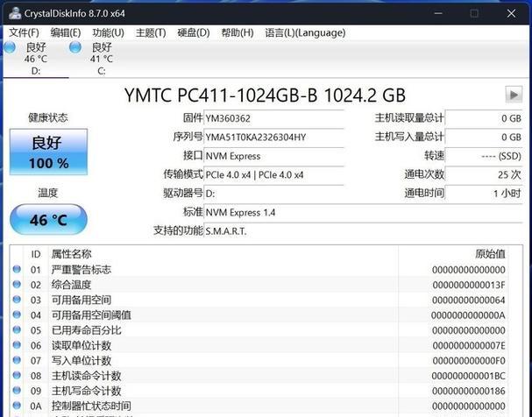Click status dot for attribute 06
Screen dimensions: 532x417
tap(17, 345)
